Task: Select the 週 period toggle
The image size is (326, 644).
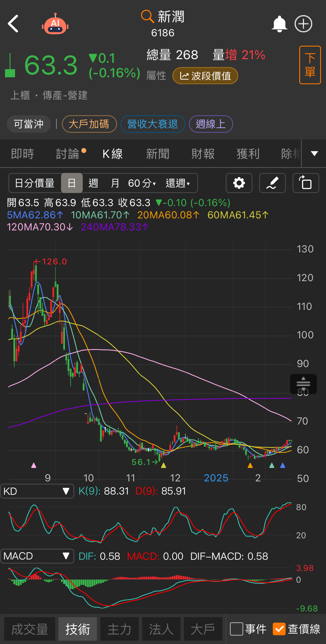Action: (x=93, y=183)
